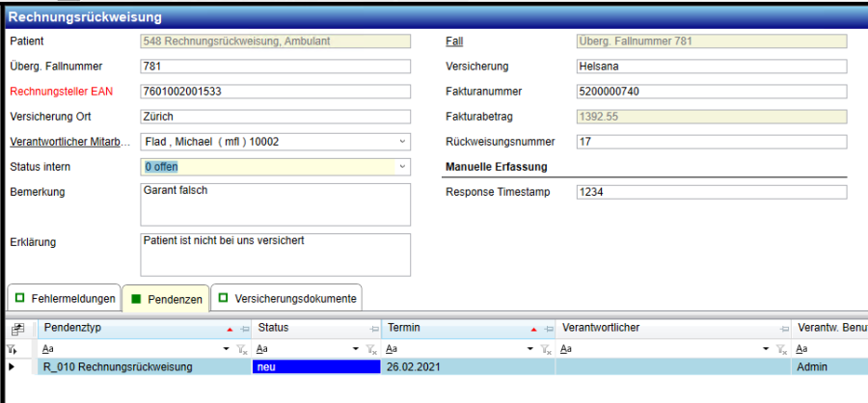Switch to the Fehlermeldungen tab
The height and width of the screenshot is (403, 868).
coord(65,298)
